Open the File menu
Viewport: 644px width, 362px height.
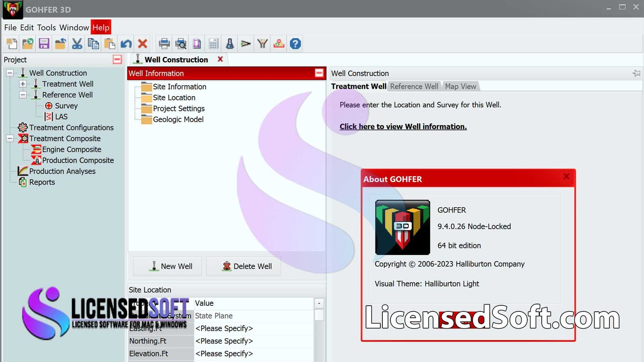[10, 27]
